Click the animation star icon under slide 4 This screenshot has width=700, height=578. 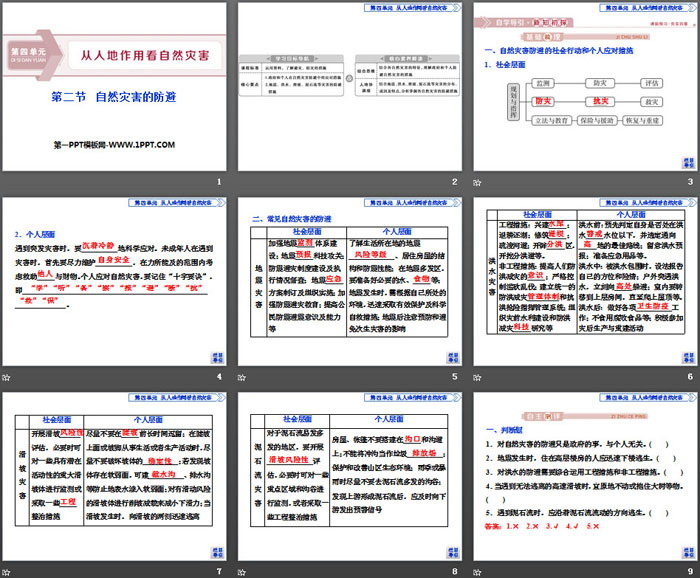coord(8,377)
